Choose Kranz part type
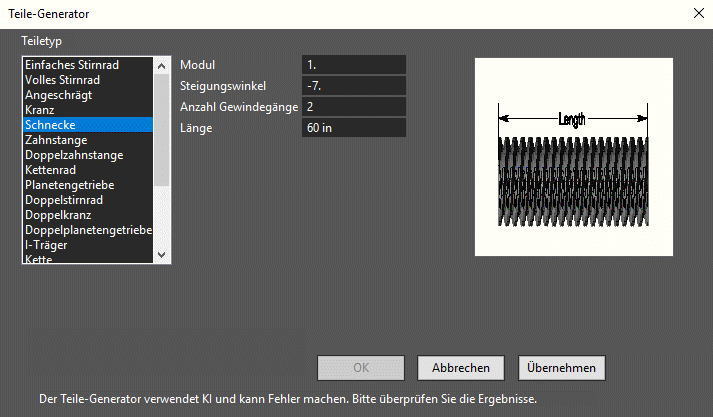The width and height of the screenshot is (713, 417). 88,110
